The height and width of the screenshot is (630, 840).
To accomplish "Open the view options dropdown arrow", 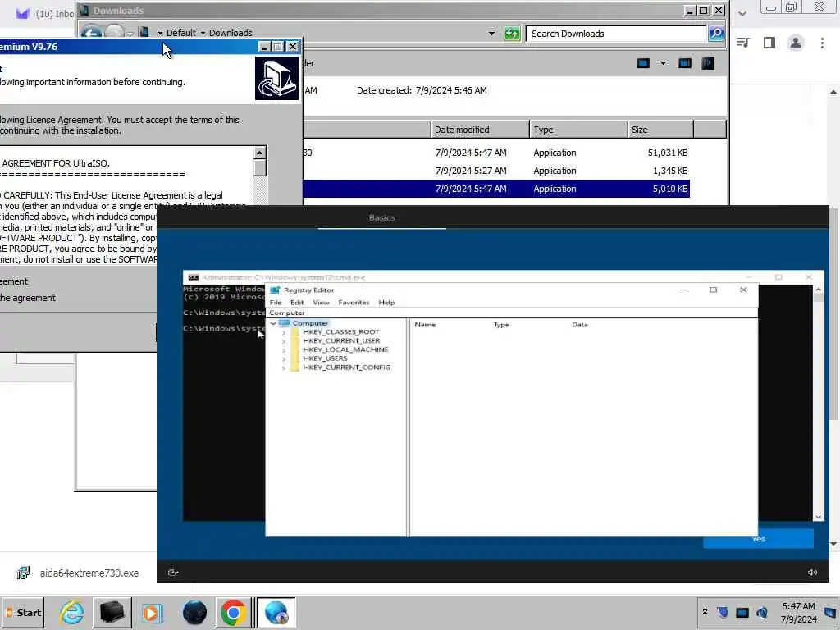I will [663, 63].
